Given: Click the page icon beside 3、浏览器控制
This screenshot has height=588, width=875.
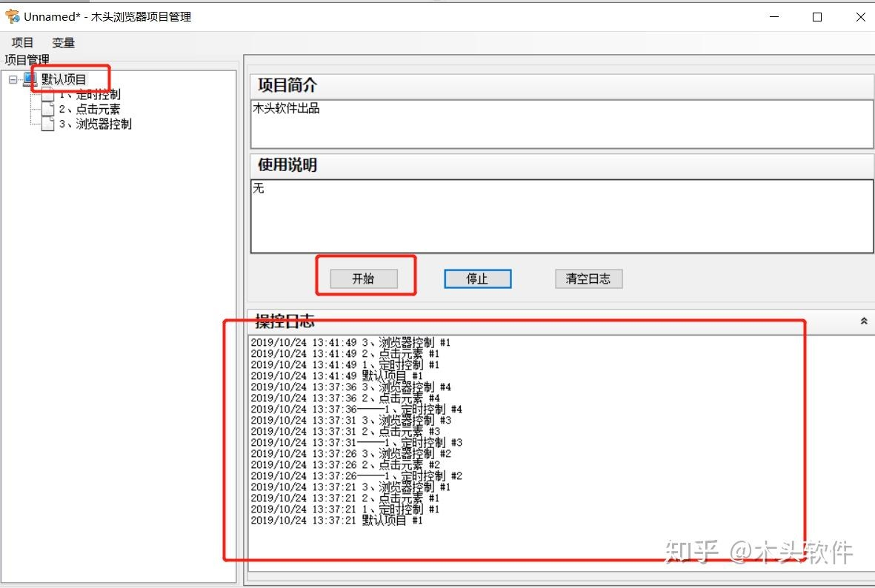Looking at the screenshot, I should click(x=48, y=124).
